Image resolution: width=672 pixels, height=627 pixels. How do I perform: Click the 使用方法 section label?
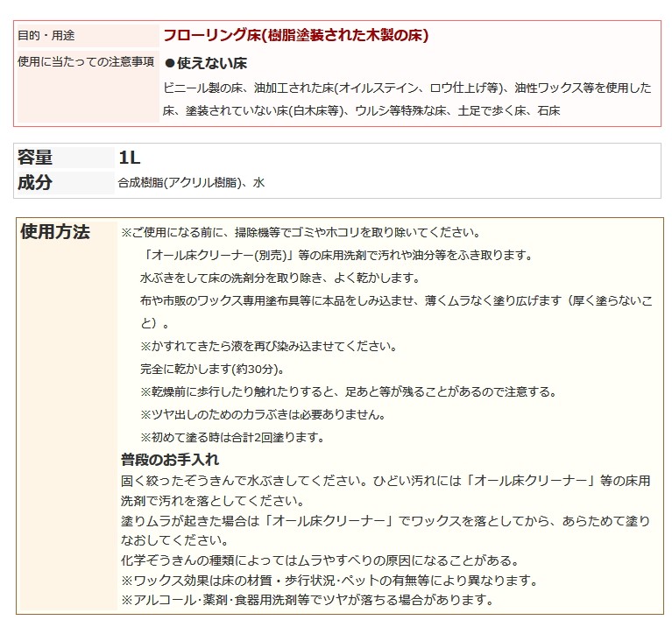point(54,232)
